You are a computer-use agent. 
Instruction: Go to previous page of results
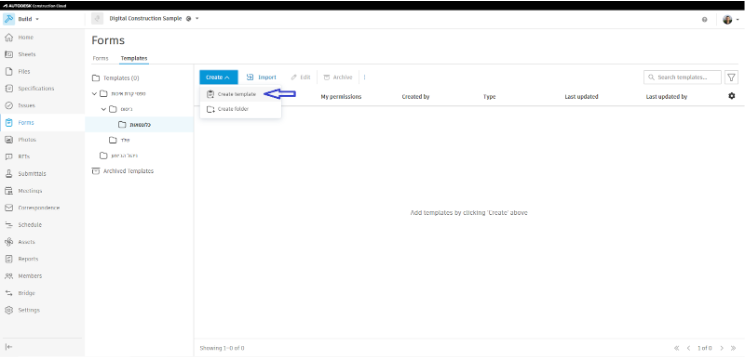pyautogui.click(x=689, y=348)
